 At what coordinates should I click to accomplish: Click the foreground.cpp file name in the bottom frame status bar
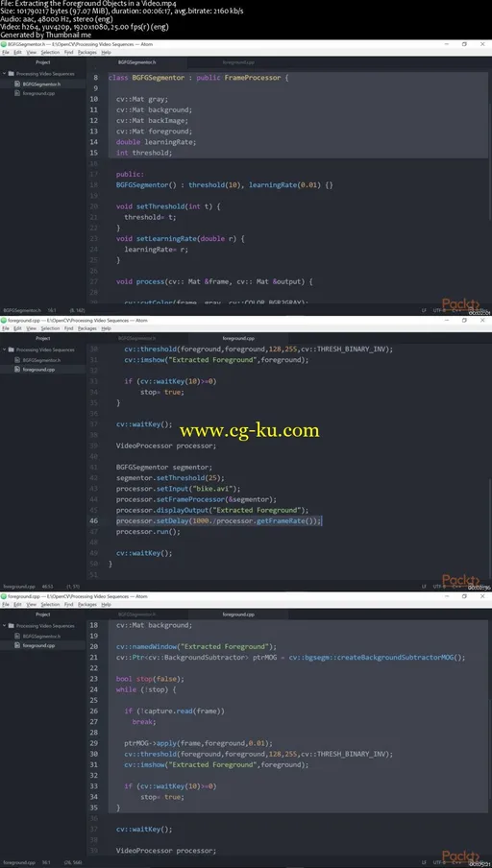[18, 862]
